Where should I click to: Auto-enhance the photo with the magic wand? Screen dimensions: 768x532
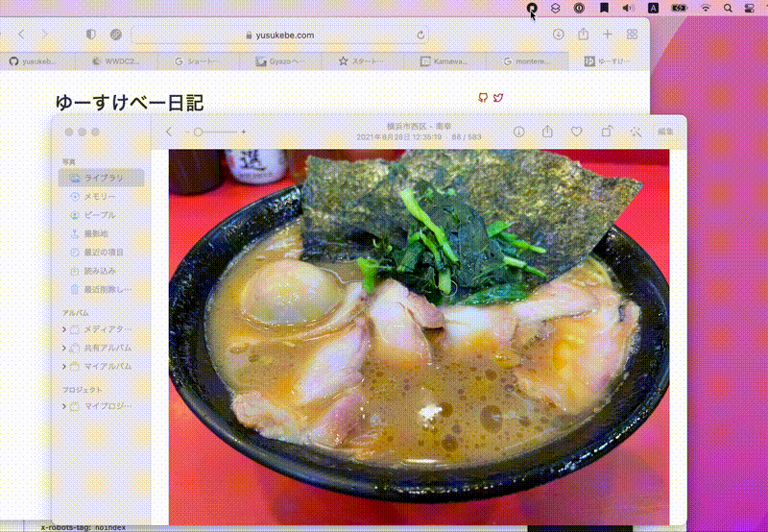(x=636, y=132)
